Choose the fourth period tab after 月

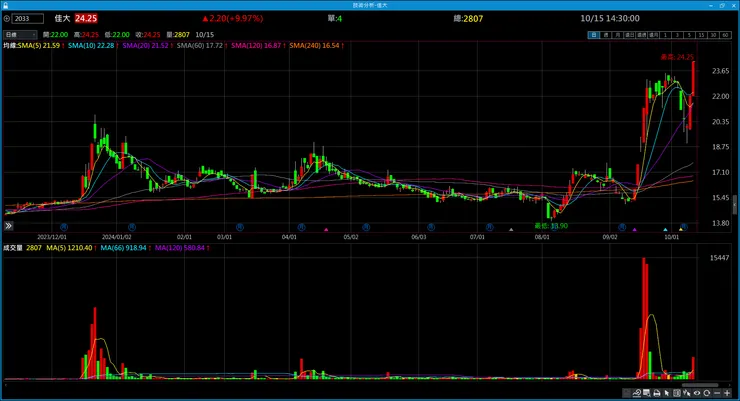click(630, 35)
